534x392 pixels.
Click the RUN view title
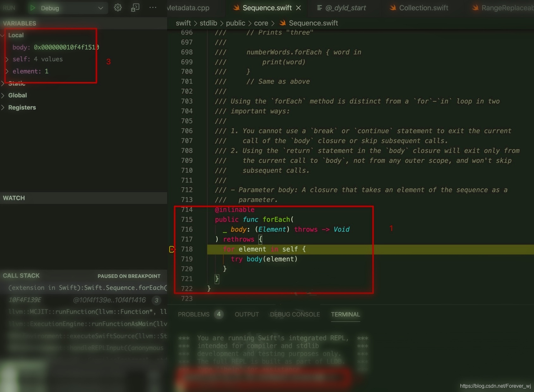[x=9, y=8]
